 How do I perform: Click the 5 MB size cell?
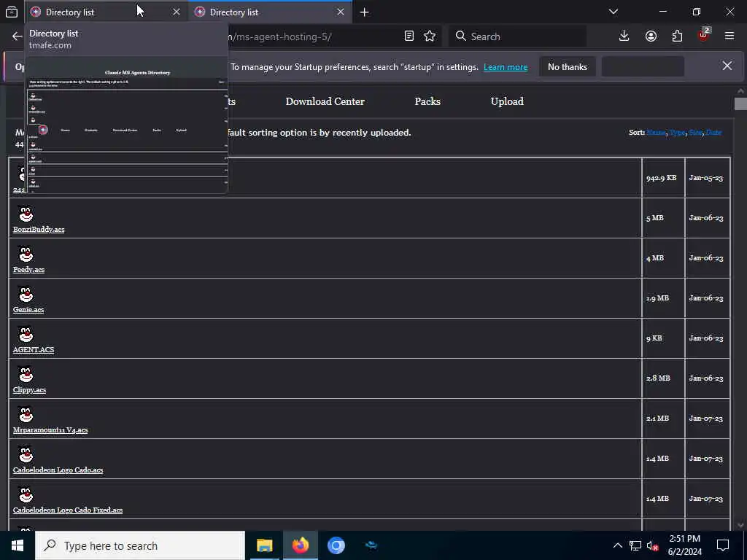click(662, 217)
